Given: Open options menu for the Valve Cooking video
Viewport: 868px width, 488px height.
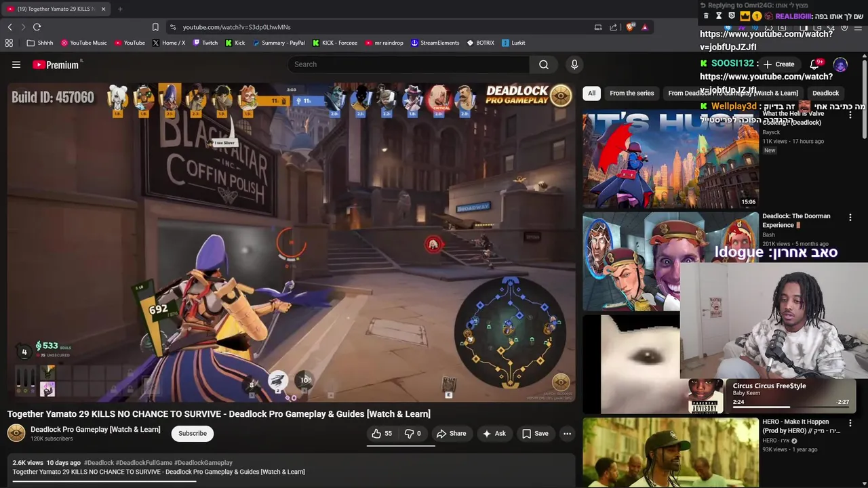Looking at the screenshot, I should (850, 115).
